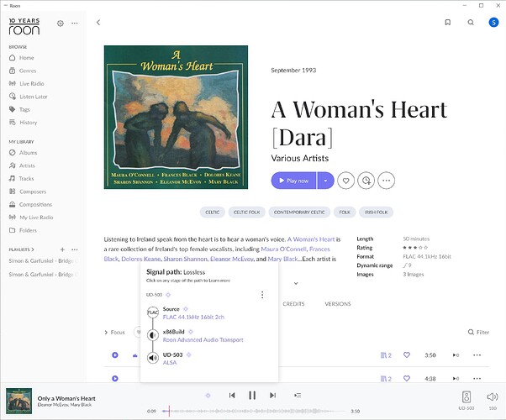
Task: Open Compositions in My Library
Action: point(30,204)
